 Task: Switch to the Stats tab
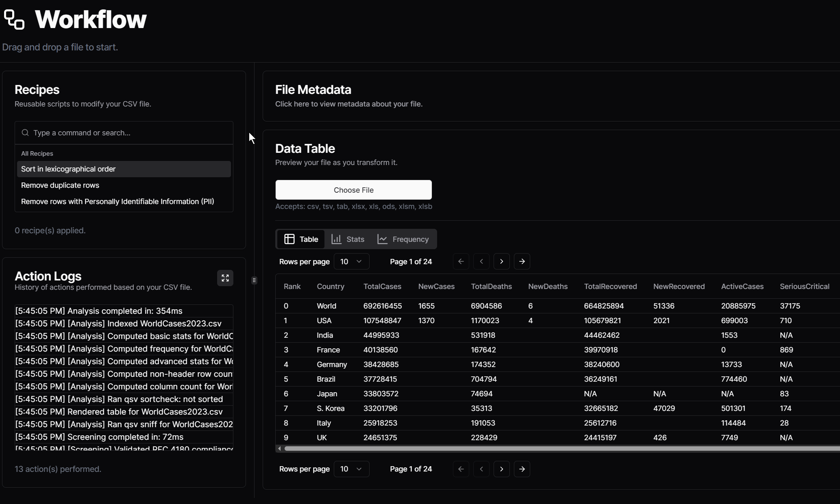348,239
